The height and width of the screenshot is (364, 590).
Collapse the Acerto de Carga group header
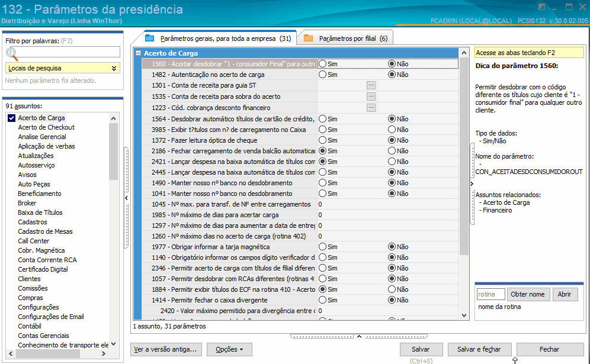[139, 53]
